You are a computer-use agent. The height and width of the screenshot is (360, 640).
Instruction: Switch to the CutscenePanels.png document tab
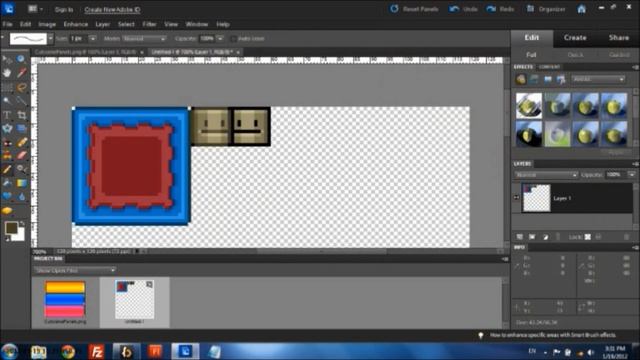pos(86,52)
